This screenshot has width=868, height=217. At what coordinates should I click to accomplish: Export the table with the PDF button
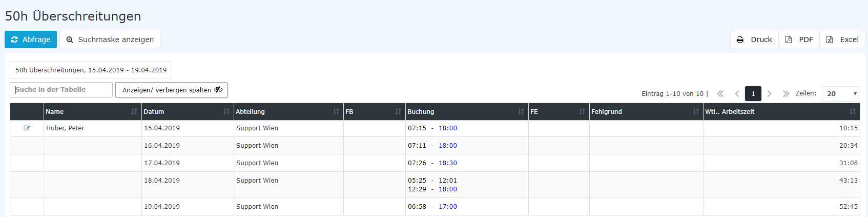799,40
